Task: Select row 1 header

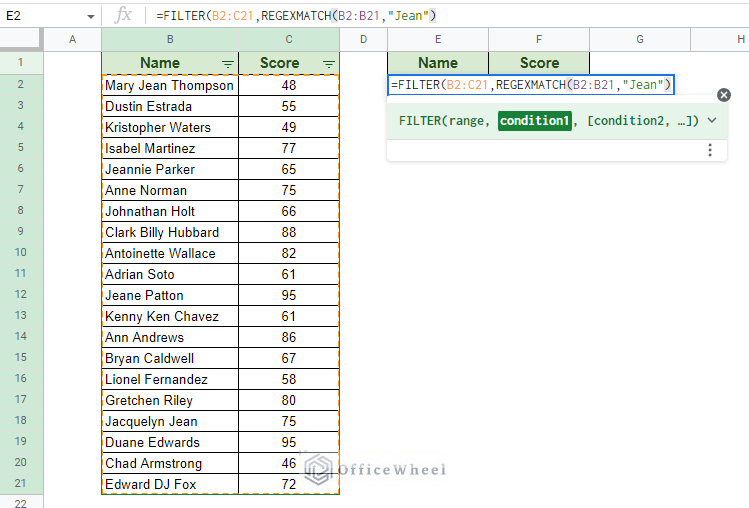Action: pyautogui.click(x=21, y=63)
